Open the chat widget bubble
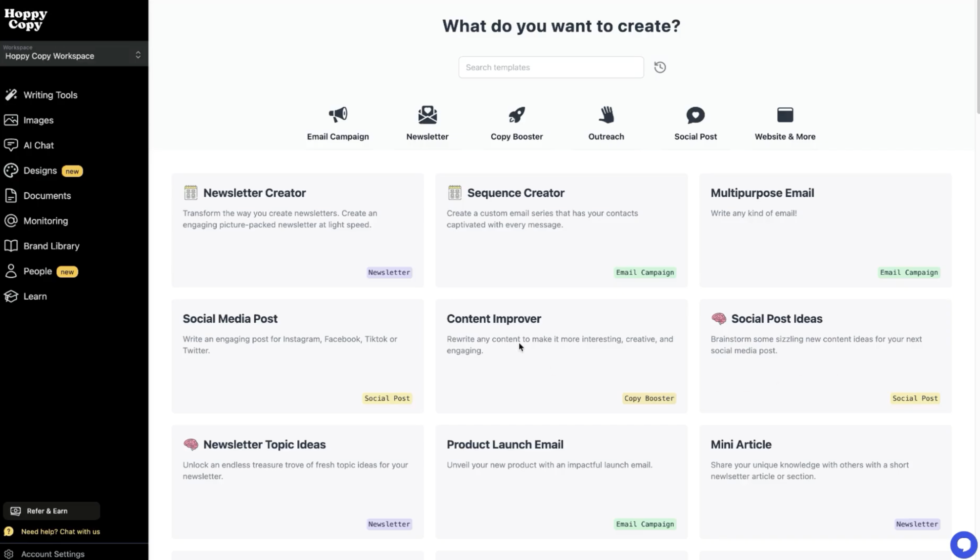The height and width of the screenshot is (560, 980). (x=963, y=544)
